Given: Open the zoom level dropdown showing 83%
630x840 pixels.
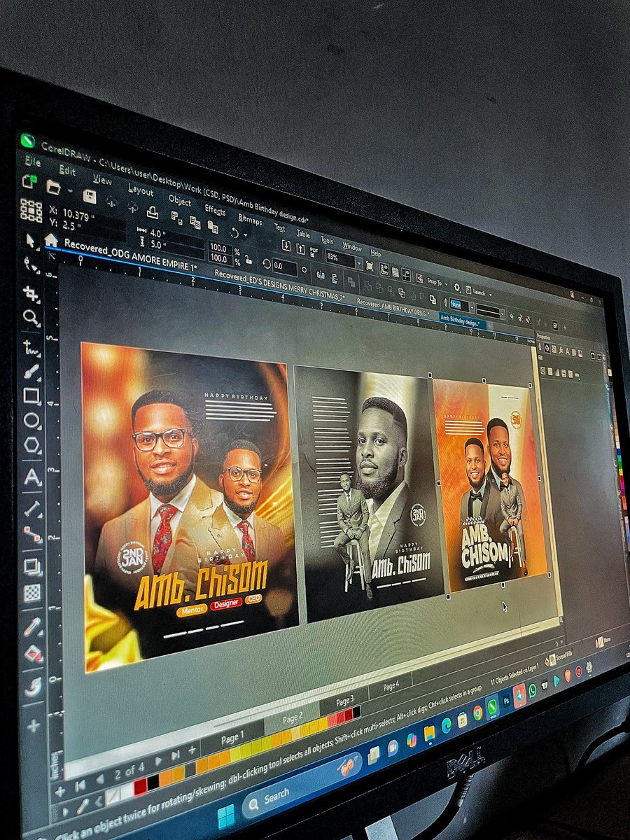Looking at the screenshot, I should tap(359, 263).
